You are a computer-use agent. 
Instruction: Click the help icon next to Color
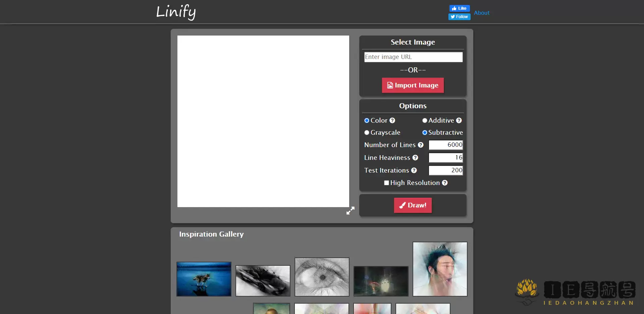(x=392, y=120)
